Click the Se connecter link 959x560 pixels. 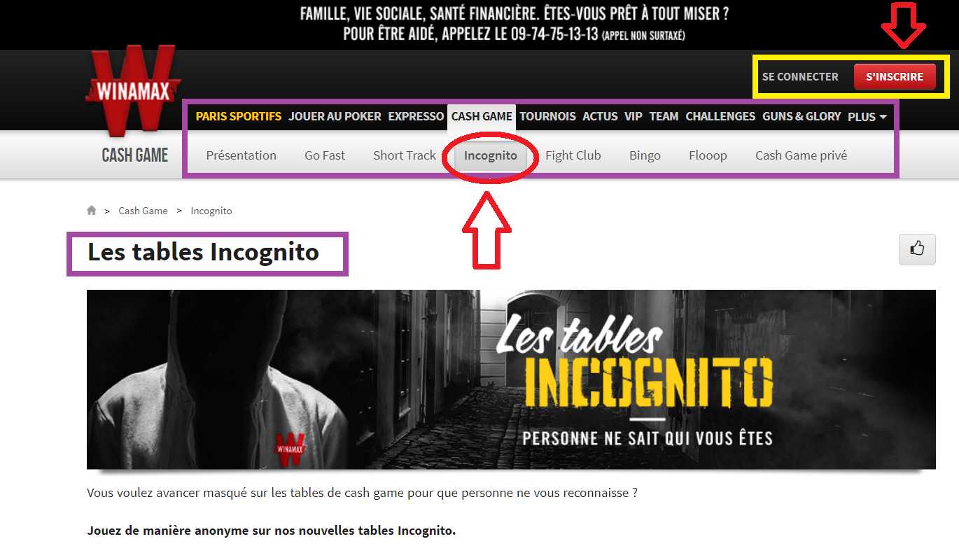click(x=800, y=77)
